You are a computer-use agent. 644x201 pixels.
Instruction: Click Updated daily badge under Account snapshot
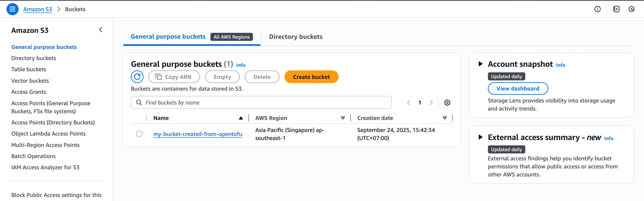point(506,76)
